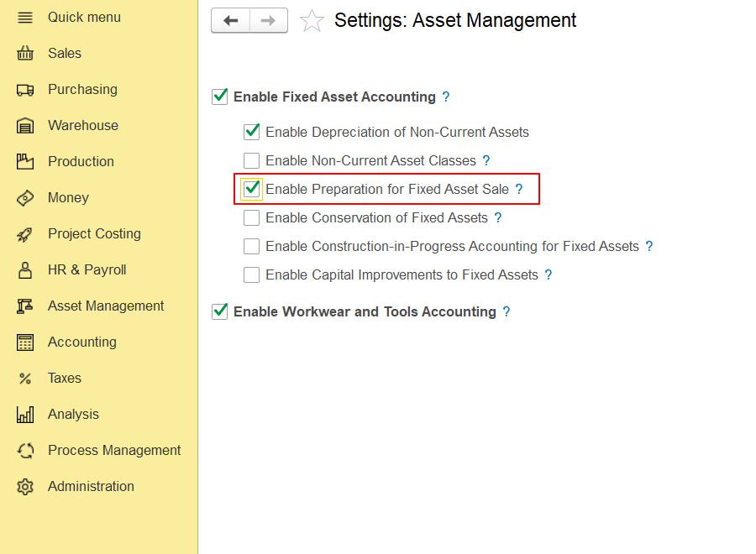Viewport: 756px width, 554px height.
Task: Enable Conservation of Fixed Assets checkbox
Action: click(252, 217)
